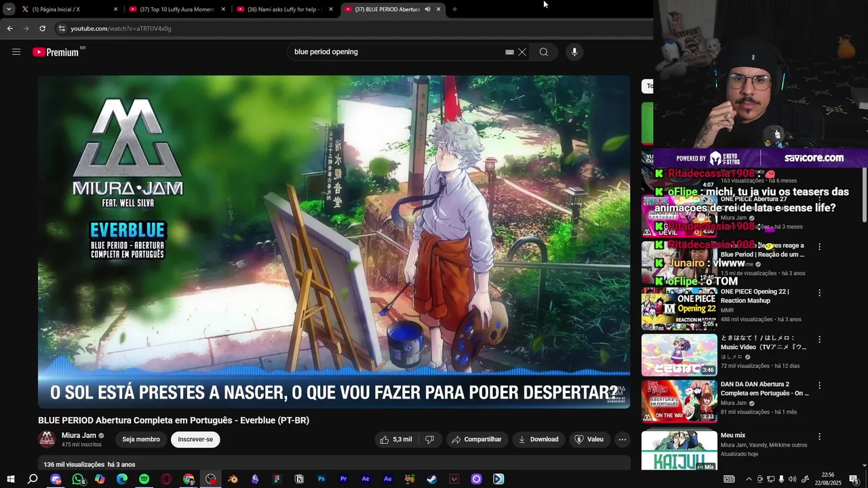
Task: Close the BLUE PERIOD Abertura tab
Action: tap(438, 9)
